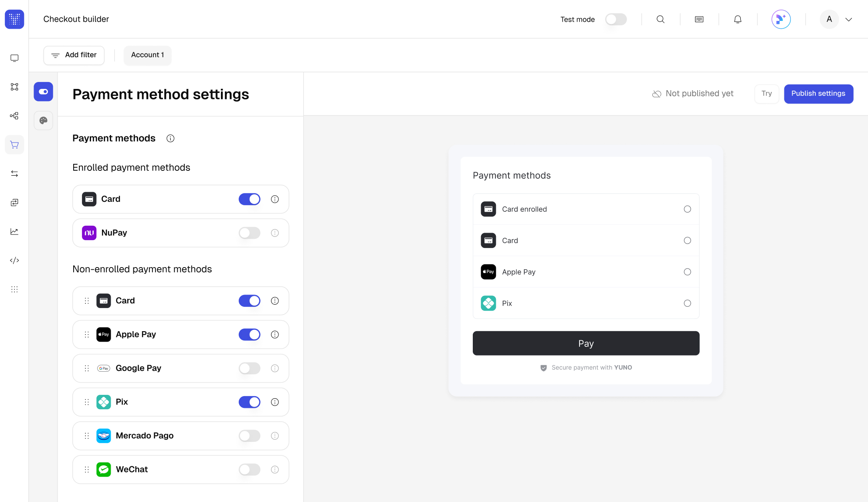868x502 pixels.
Task: Open the checkout cart sidebar icon
Action: tap(14, 145)
